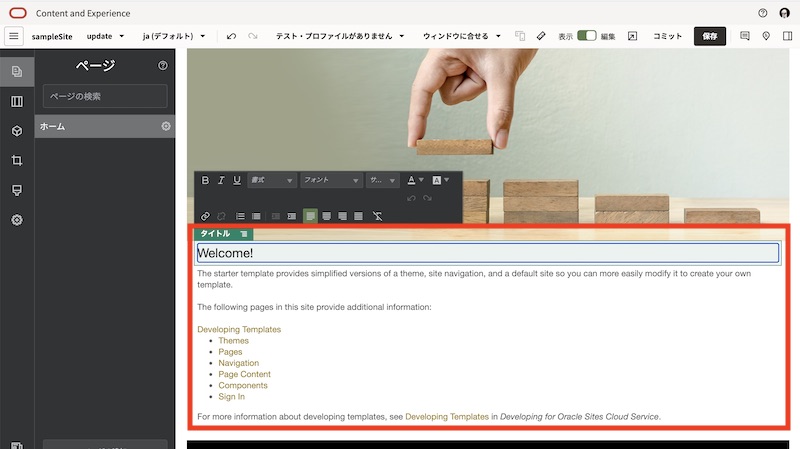Click the remove formatting icon

click(377, 216)
